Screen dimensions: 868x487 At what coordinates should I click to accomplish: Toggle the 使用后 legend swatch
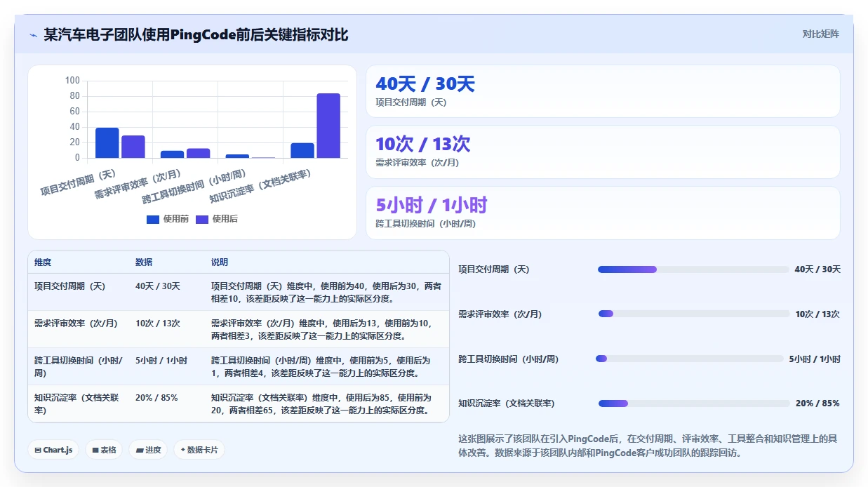pyautogui.click(x=202, y=219)
